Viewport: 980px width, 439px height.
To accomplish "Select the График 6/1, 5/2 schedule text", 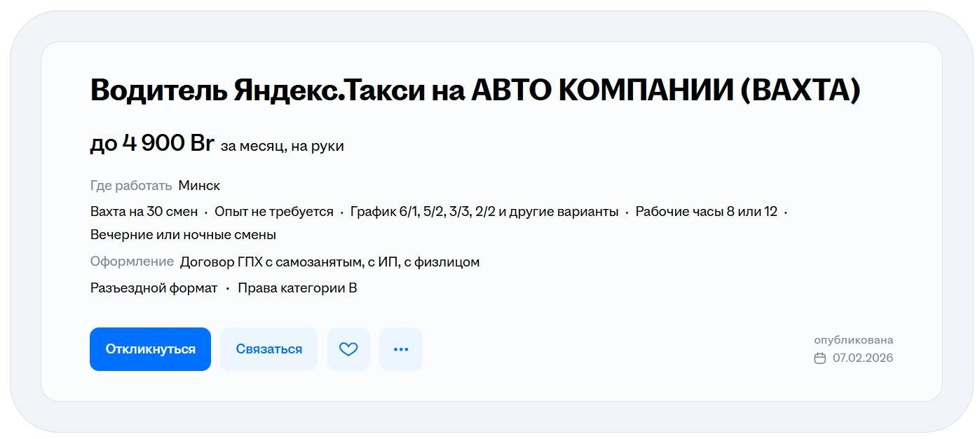I will pyautogui.click(x=484, y=212).
